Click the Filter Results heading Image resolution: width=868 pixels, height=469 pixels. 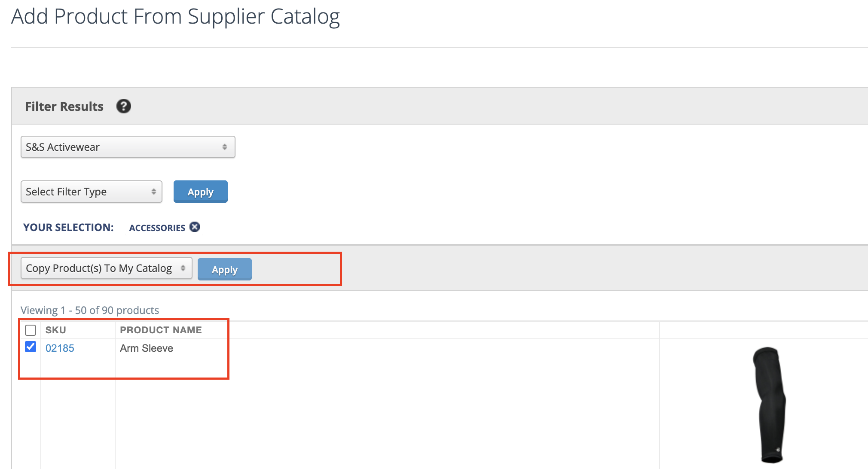(x=64, y=107)
